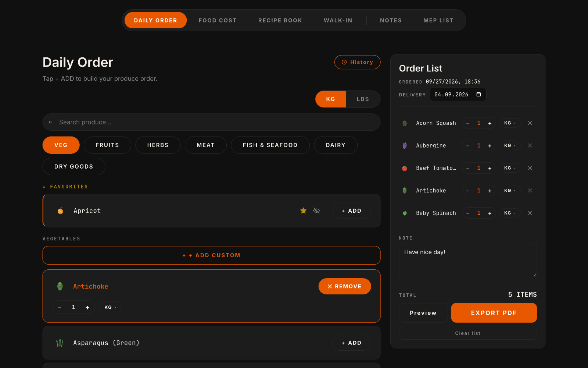Decrease Beef Tomato quantity with minus
Screen dimensions: 588x368
(x=468, y=168)
